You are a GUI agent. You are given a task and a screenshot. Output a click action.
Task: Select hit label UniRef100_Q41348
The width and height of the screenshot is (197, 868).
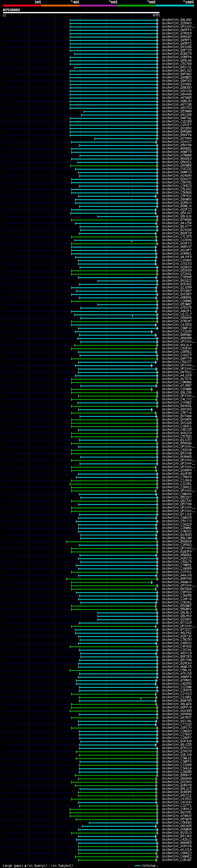(177, 115)
